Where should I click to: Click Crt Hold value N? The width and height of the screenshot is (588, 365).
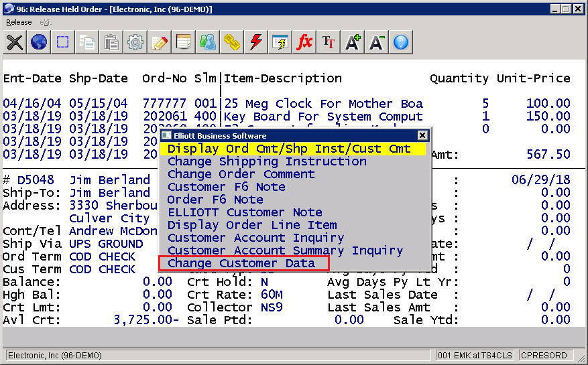point(264,282)
